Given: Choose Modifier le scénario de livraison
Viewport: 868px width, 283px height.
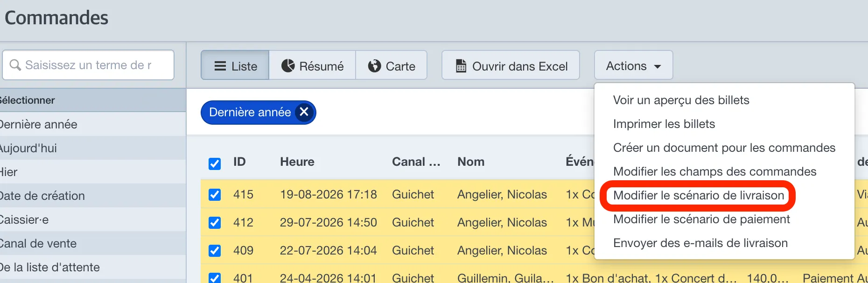Looking at the screenshot, I should (x=698, y=195).
